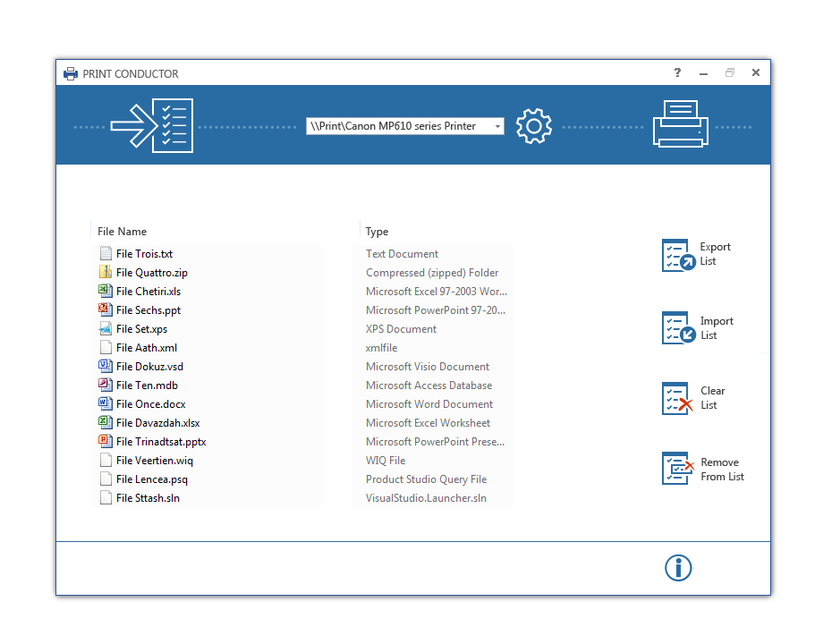Viewport: 823px width, 644px height.
Task: Click VisualStudio.Launcher.sln type cell
Action: click(426, 498)
